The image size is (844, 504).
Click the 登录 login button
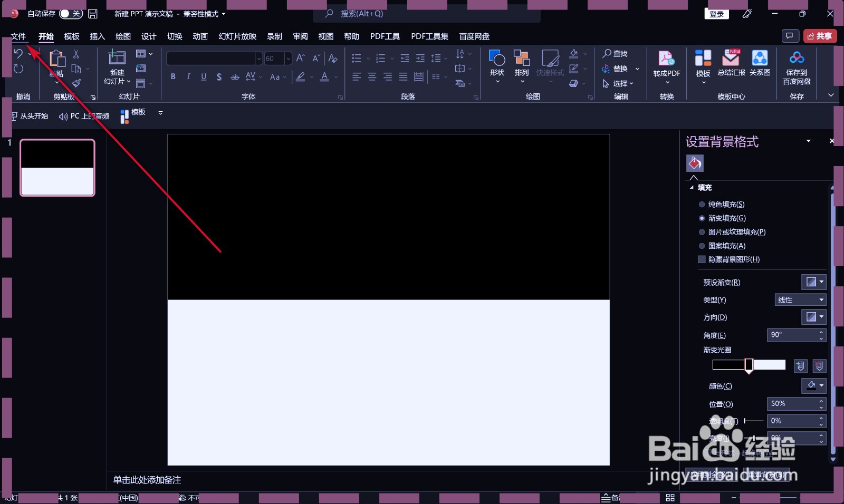(x=716, y=14)
